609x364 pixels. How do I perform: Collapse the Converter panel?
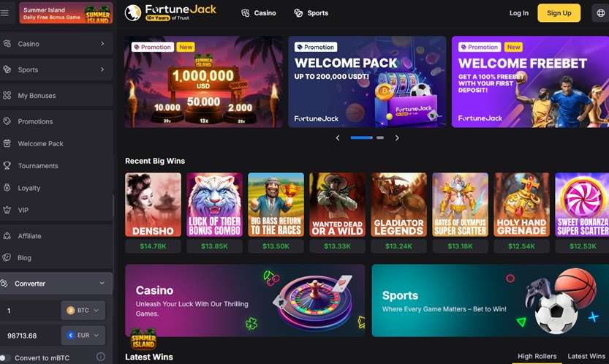(x=56, y=283)
